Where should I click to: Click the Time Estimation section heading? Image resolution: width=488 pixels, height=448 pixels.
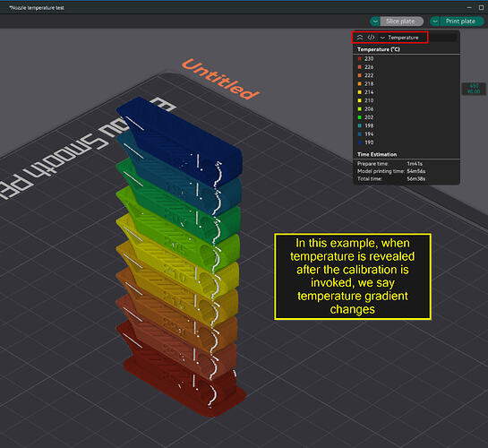point(377,155)
